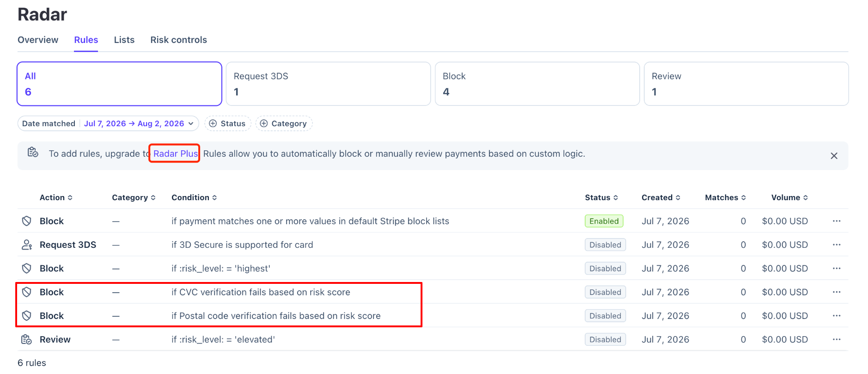Viewport: 868px width, 374px height.
Task: Click the Enabled status badge
Action: [604, 221]
